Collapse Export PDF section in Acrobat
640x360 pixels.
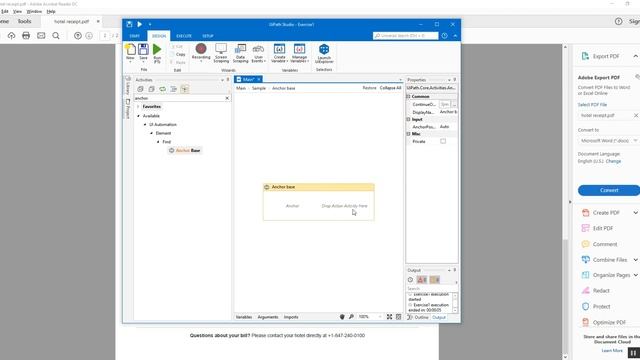click(x=636, y=56)
